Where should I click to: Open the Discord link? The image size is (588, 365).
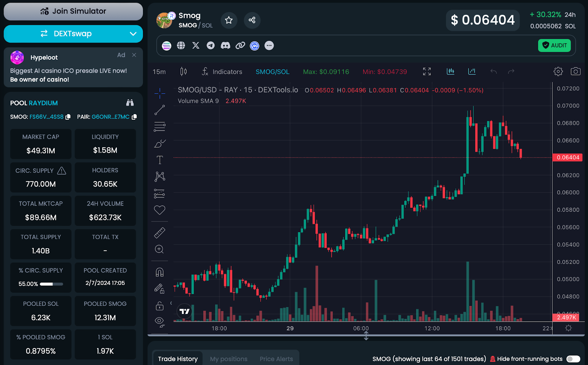click(x=225, y=46)
